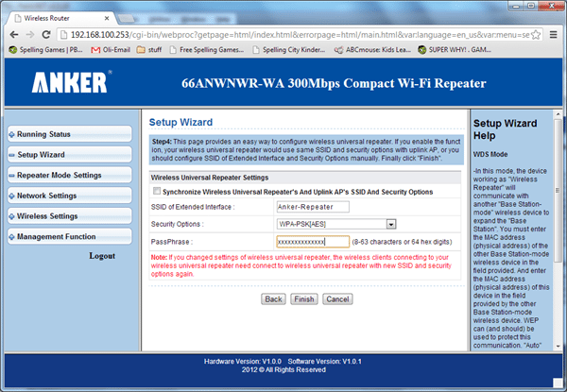Expand the Running Status menu
This screenshot has height=392, width=567.
tap(69, 134)
